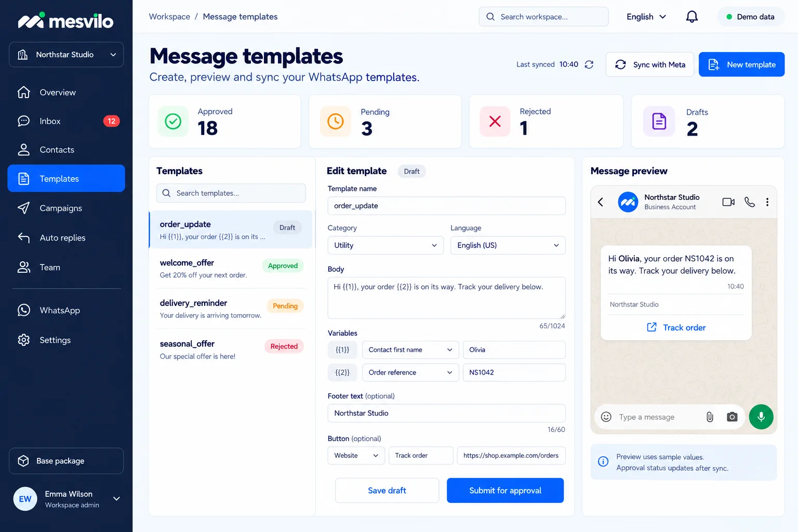Click the Rejected X icon card
Screen dimensions: 798x532
coord(495,121)
